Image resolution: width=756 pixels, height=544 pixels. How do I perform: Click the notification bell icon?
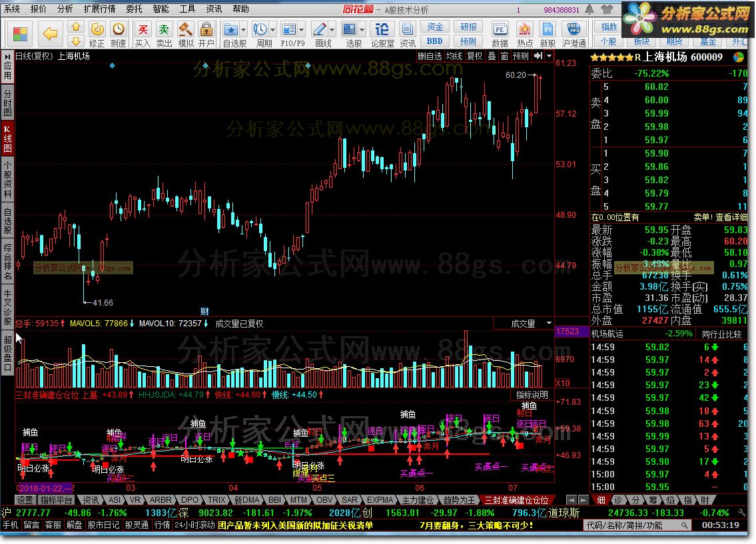[x=589, y=9]
